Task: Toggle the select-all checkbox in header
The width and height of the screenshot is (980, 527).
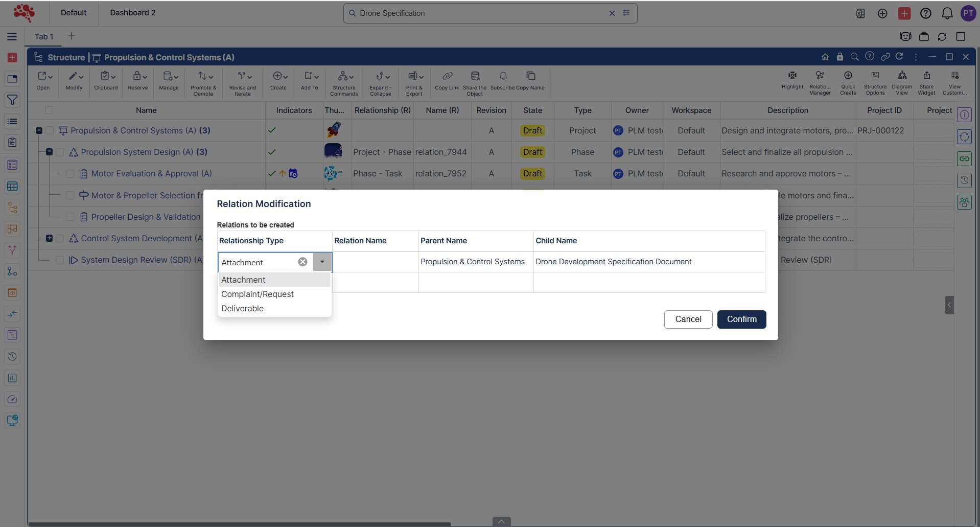Action: (49, 110)
